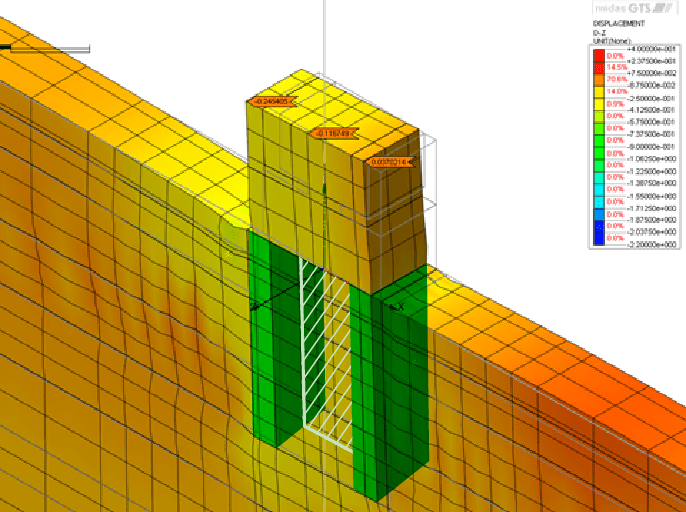686x512 pixels.
Task: Click the X axis label on the model
Action: (x=397, y=307)
